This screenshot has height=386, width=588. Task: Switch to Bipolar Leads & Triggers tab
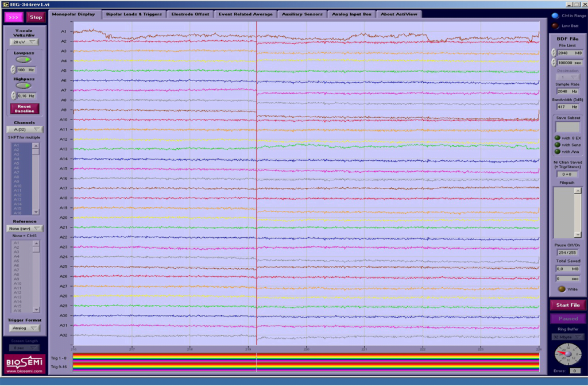tap(134, 14)
